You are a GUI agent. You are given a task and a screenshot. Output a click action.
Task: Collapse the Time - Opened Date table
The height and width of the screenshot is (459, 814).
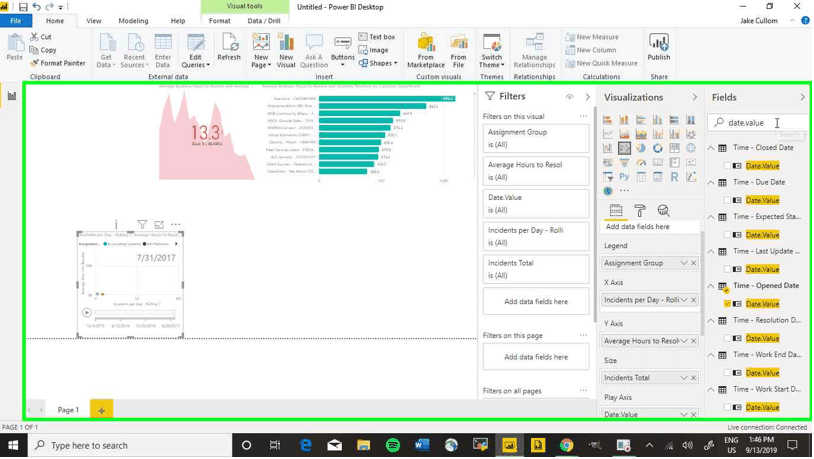[x=711, y=286]
